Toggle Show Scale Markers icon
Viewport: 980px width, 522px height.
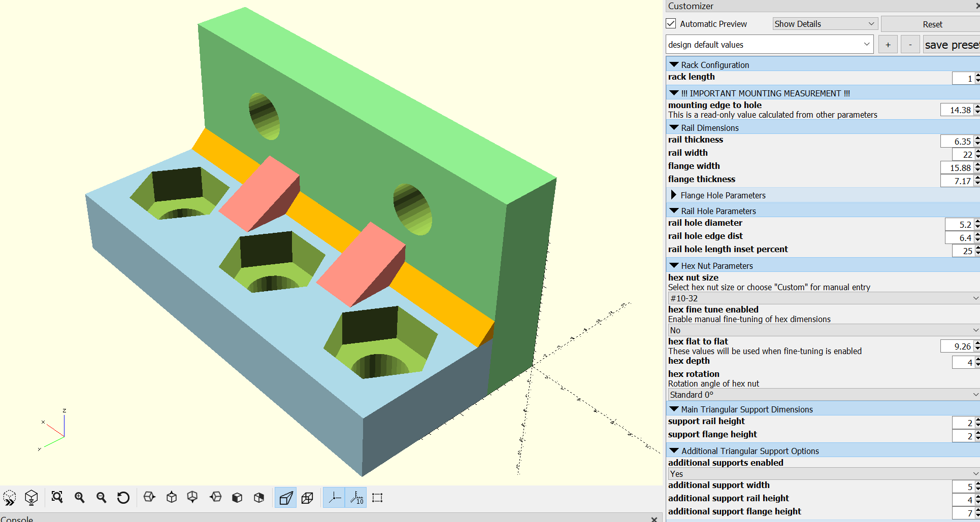(356, 498)
